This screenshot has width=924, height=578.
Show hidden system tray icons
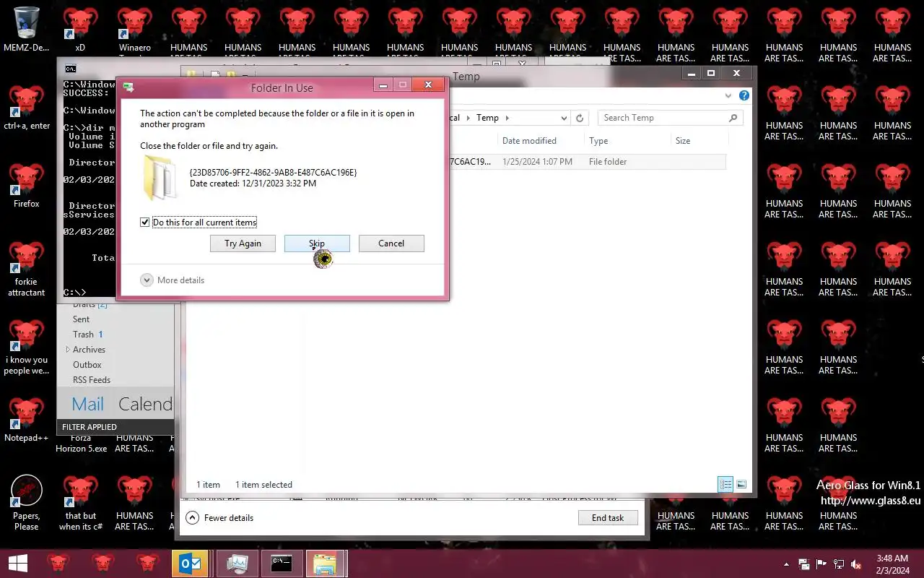pos(786,564)
